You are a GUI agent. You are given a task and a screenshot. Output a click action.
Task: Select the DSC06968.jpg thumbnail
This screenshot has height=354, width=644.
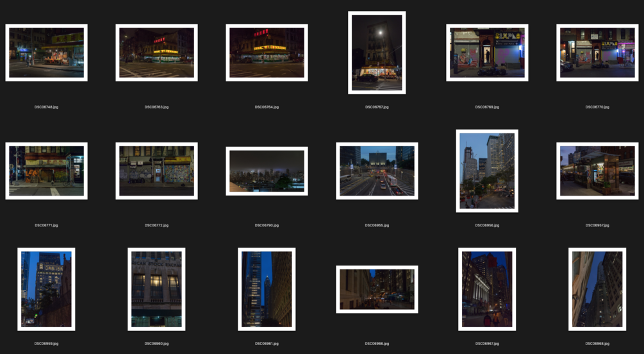(597, 289)
